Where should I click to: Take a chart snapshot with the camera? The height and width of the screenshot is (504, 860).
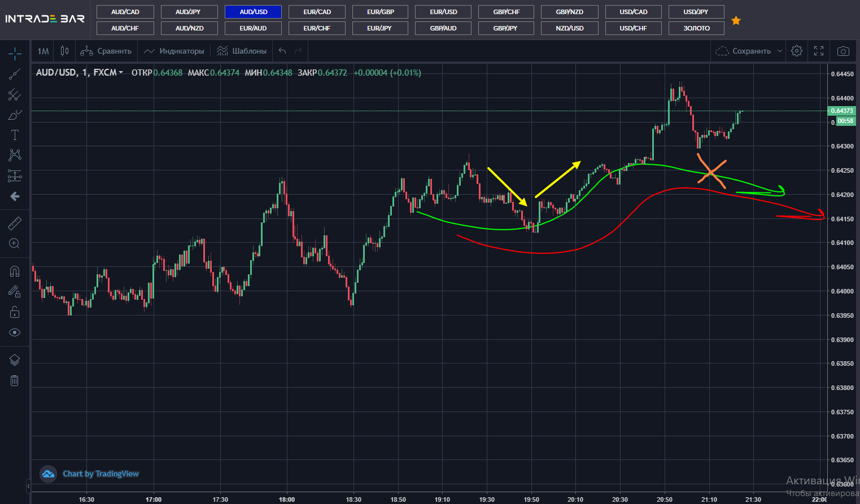[843, 51]
